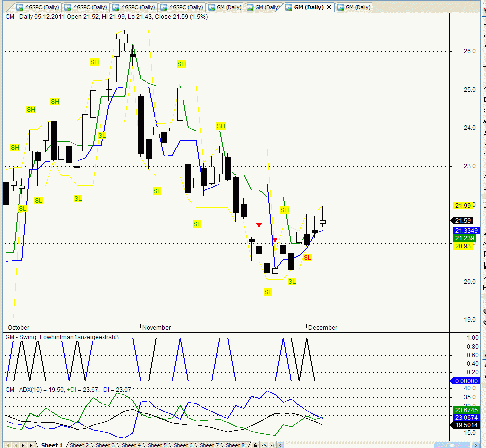486x448 pixels.
Task: Select the Sheet 8 tab
Action: click(x=235, y=445)
